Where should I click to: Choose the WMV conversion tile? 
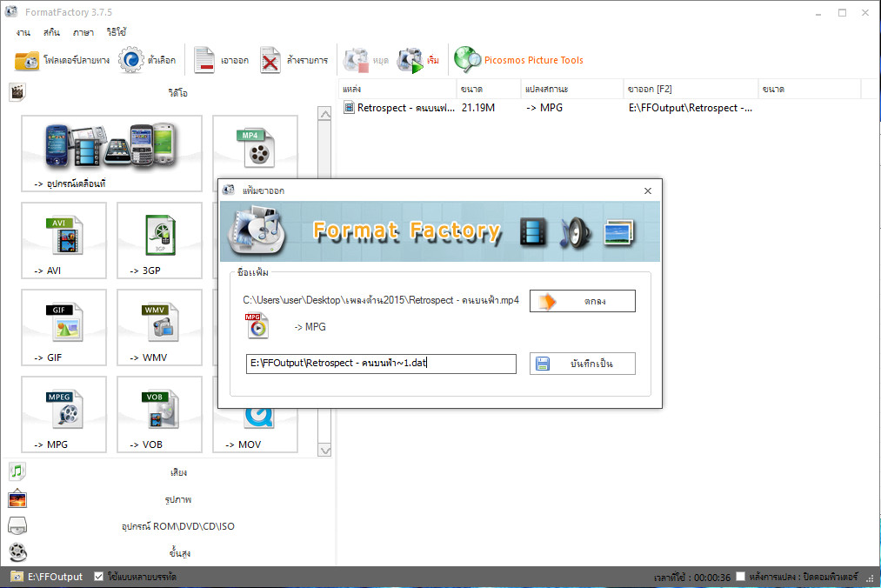(x=159, y=327)
